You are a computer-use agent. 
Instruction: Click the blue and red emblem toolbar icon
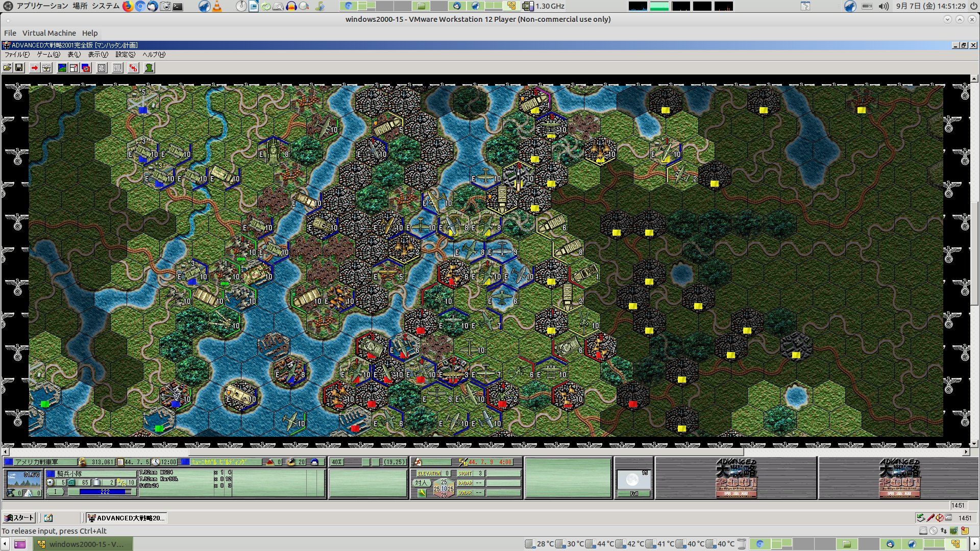[x=86, y=68]
